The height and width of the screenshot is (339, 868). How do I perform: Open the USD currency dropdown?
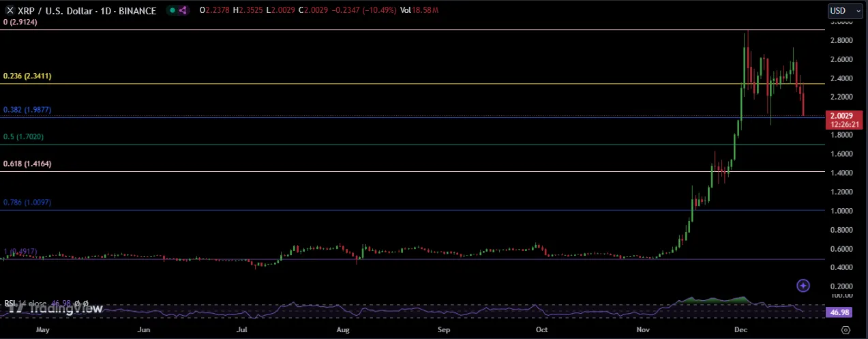(845, 10)
